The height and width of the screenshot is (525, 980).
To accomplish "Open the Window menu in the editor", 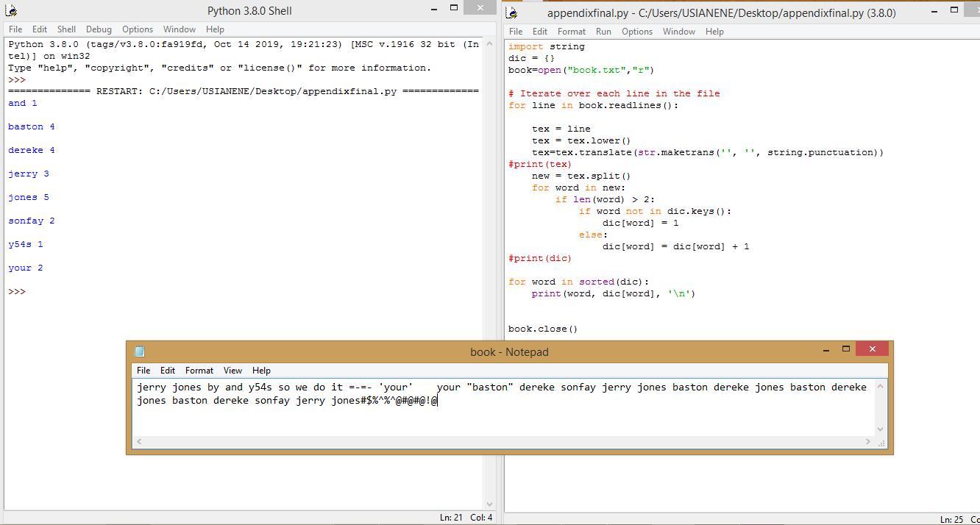I will [x=678, y=32].
